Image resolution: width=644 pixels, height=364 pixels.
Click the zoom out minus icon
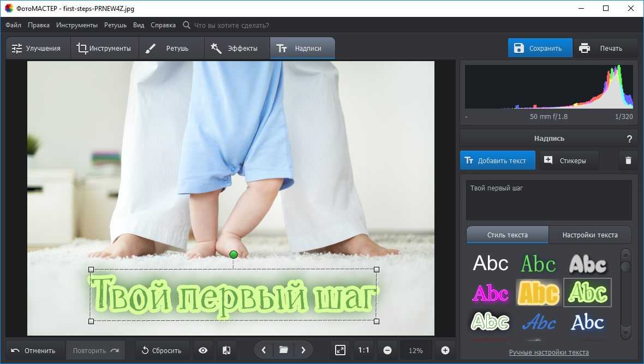click(x=387, y=350)
